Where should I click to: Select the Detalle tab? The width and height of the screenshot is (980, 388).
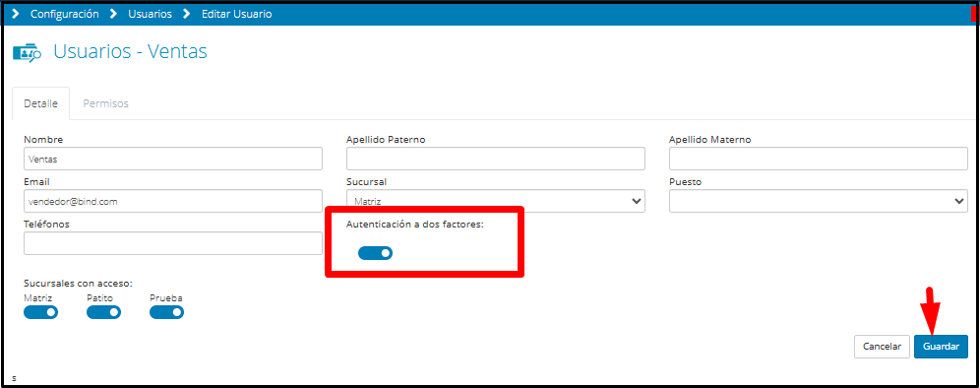pyautogui.click(x=40, y=103)
